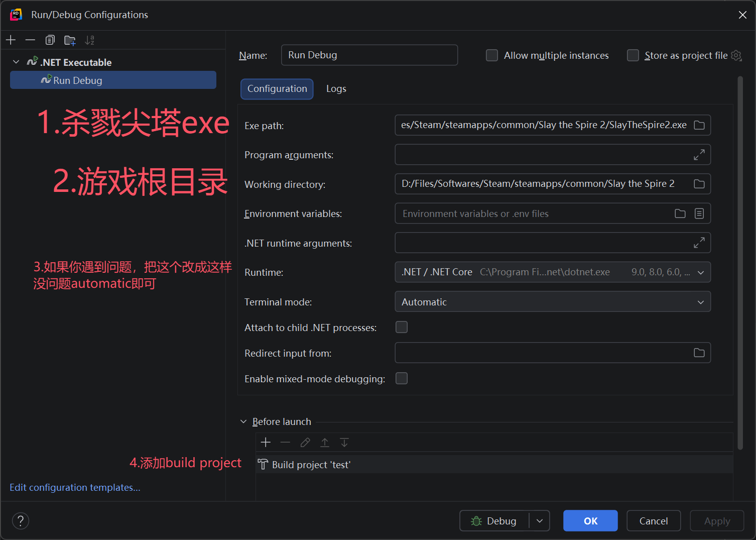Enable mixed-mode debugging checkbox
This screenshot has width=756, height=540.
click(402, 378)
